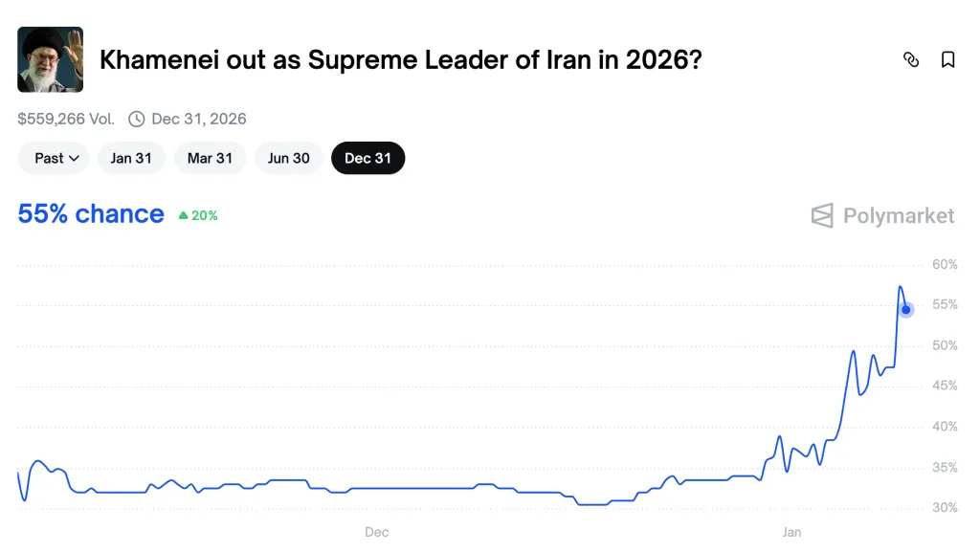The width and height of the screenshot is (980, 552).
Task: Click the Jan label on the x-axis
Action: (791, 532)
